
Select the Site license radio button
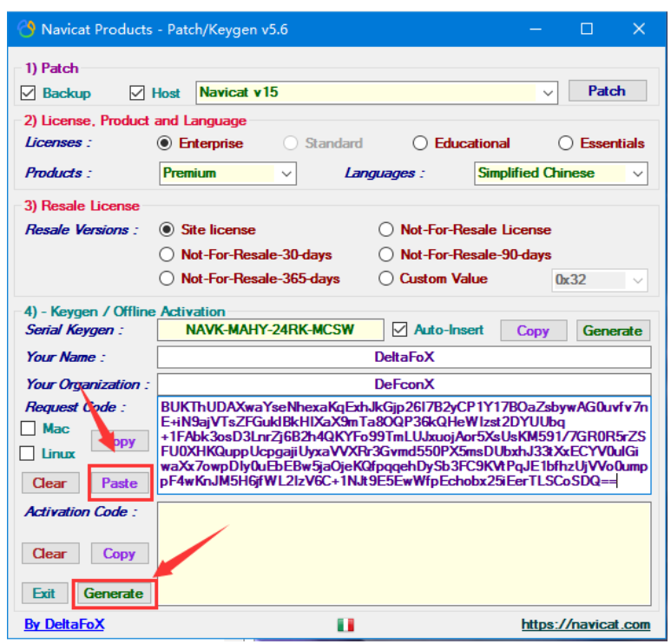[x=167, y=230]
